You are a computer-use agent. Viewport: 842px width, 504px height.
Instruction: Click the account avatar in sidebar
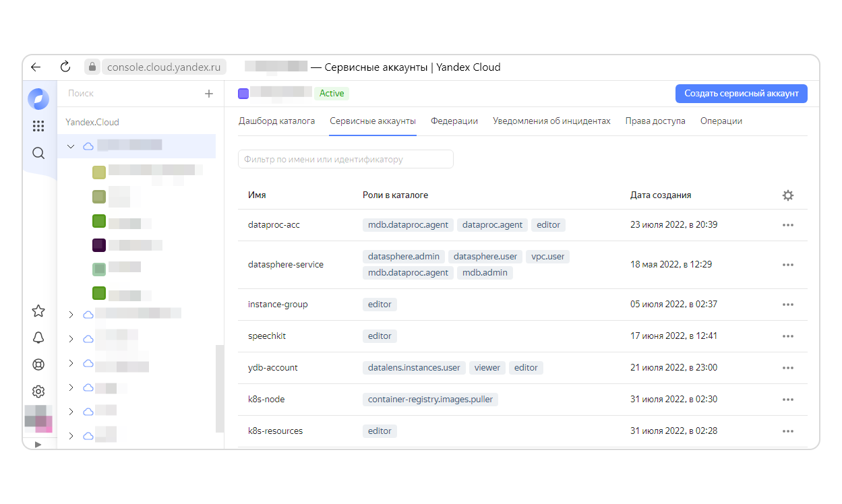(38, 418)
